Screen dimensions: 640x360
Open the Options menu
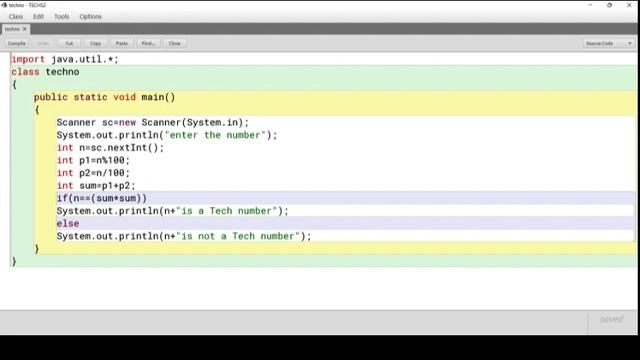[x=90, y=17]
